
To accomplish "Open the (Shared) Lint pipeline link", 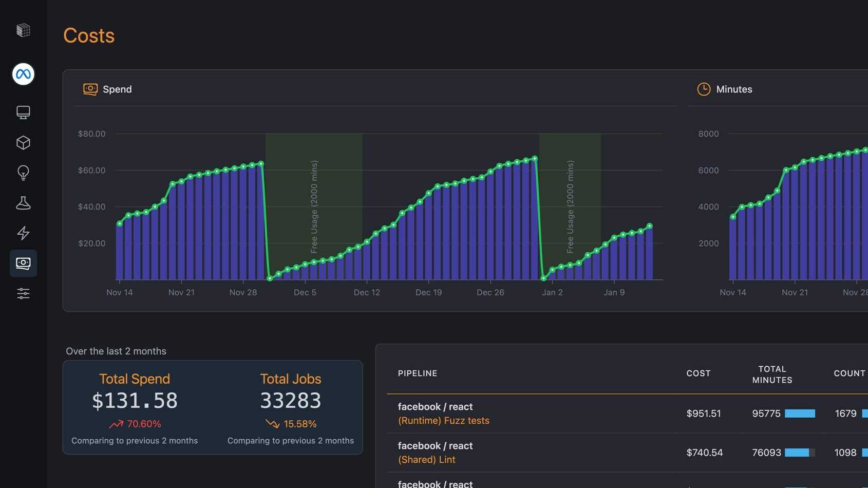I will tap(426, 460).
